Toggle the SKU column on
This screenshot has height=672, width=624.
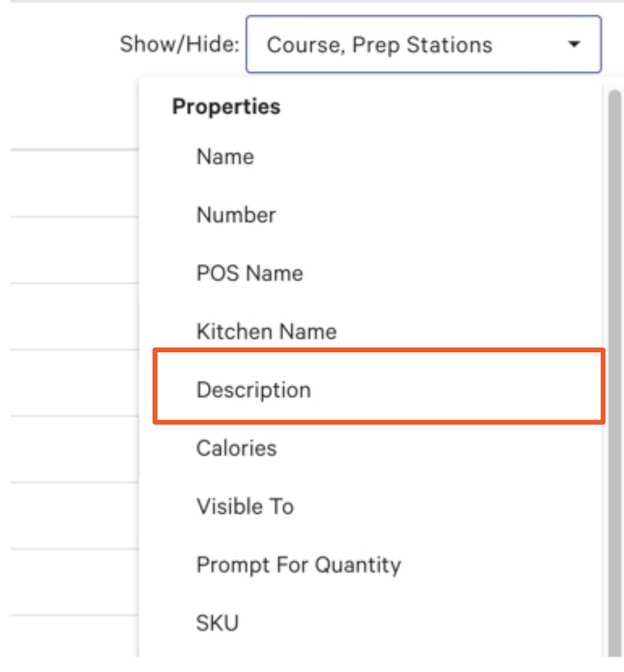pos(217,622)
